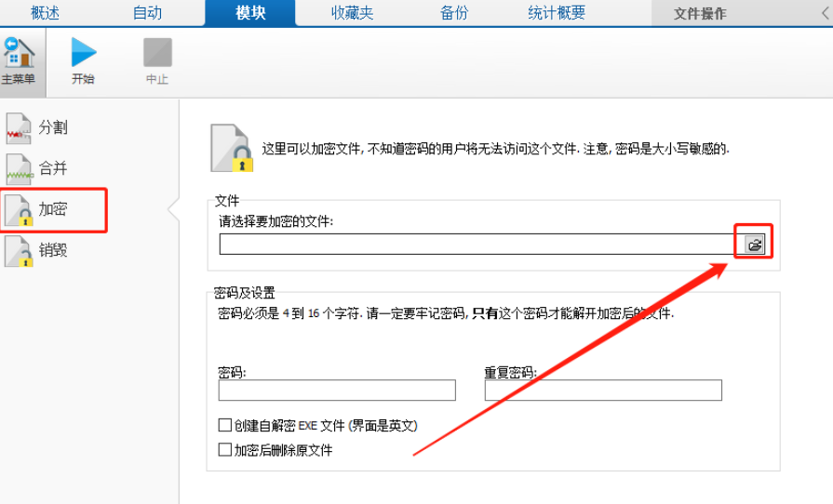
Task: Browse for file to encrypt folder icon
Action: (755, 245)
